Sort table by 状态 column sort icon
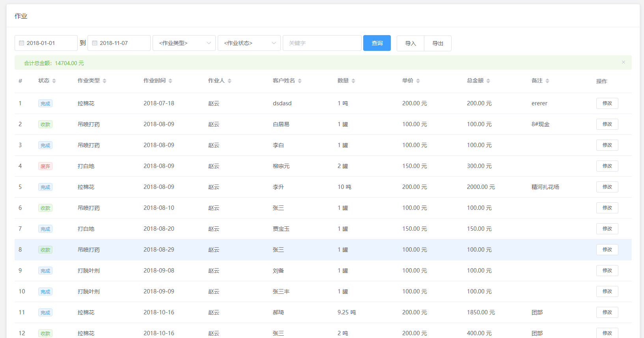Image resolution: width=644 pixels, height=338 pixels. [54, 81]
